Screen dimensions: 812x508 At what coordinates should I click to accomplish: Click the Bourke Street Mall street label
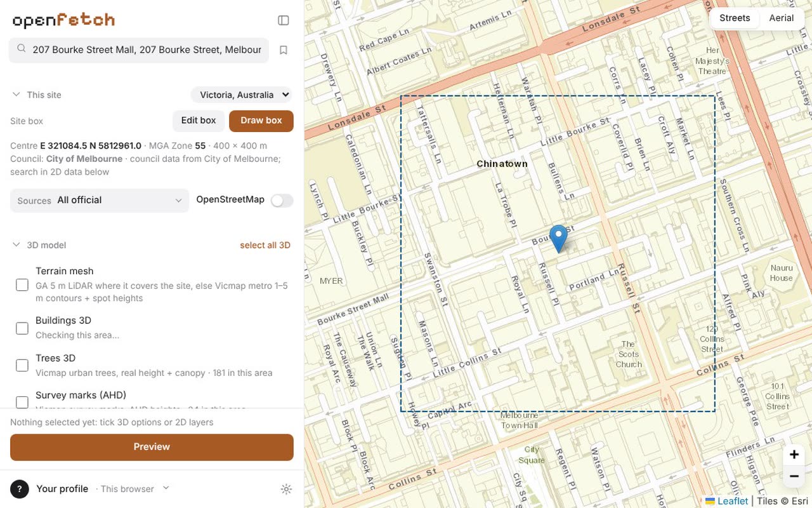(353, 309)
